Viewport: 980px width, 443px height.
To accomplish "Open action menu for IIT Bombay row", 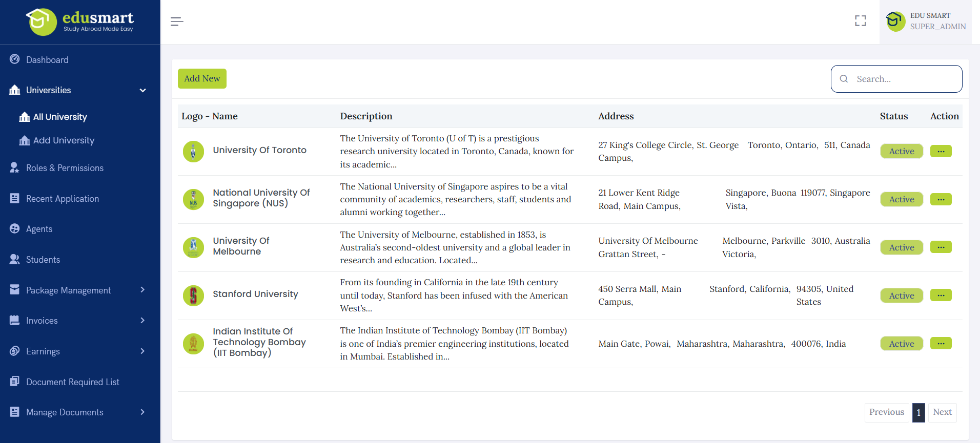I will click(941, 344).
